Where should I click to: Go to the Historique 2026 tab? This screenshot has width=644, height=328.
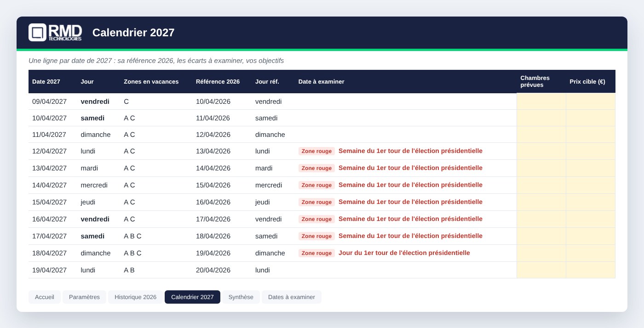(x=136, y=297)
